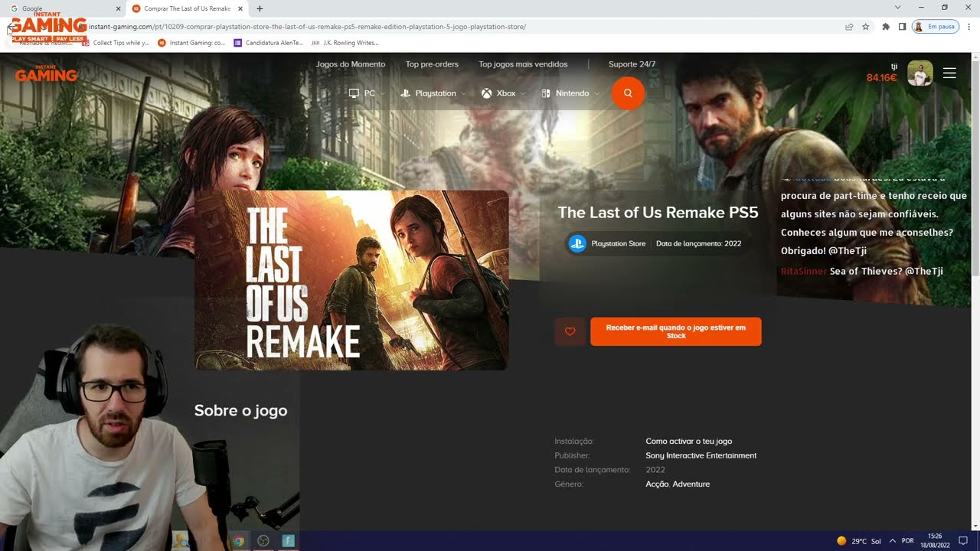Open a new tab with the plus icon
980x551 pixels.
tap(260, 8)
